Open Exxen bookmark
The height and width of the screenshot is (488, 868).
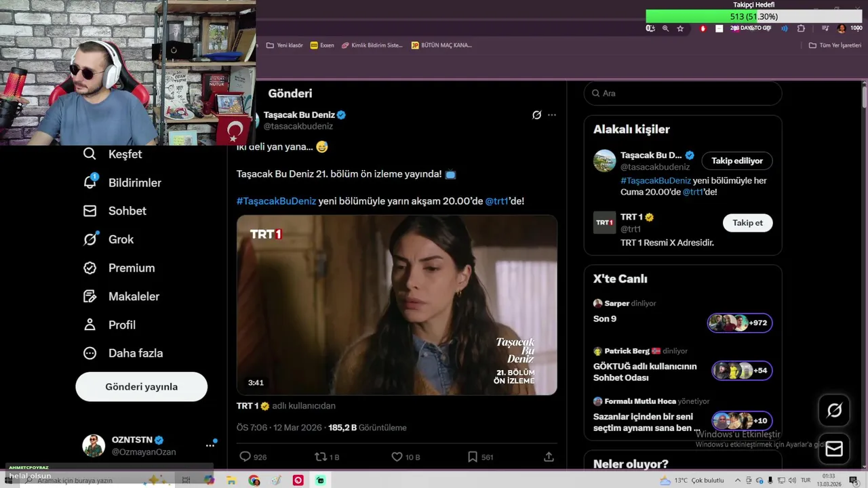[x=322, y=45]
